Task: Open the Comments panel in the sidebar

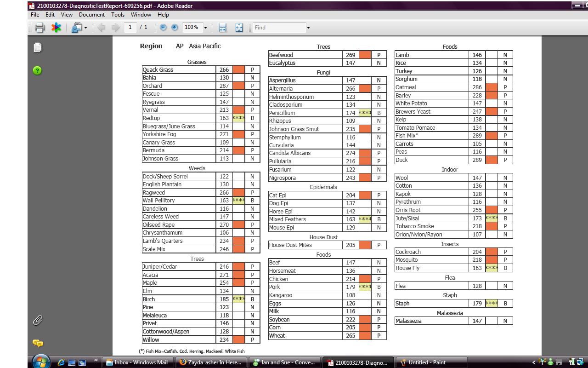Action: (x=38, y=343)
